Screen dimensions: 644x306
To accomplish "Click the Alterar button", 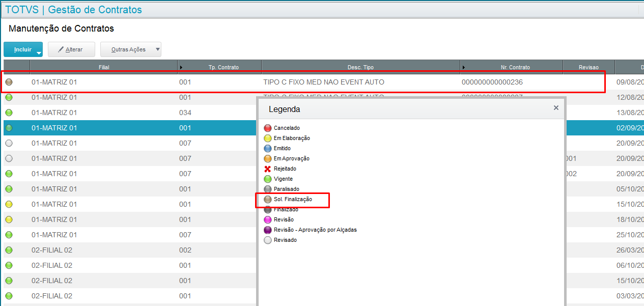I will [x=72, y=49].
